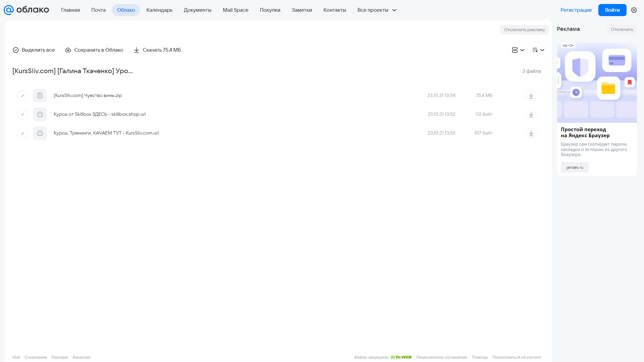The height and width of the screenshot is (362, 644).
Task: Tick the checkbox for Чувство вины.zip
Action: tap(22, 96)
